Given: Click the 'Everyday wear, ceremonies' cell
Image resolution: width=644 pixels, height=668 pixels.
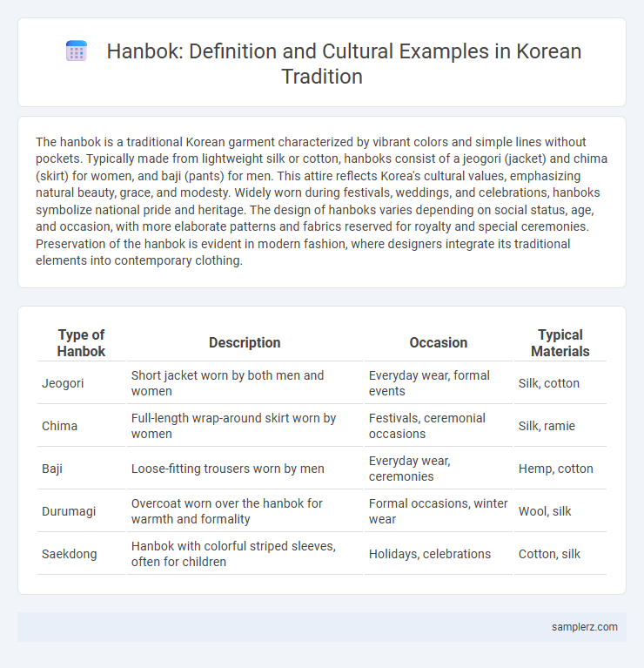Looking at the screenshot, I should [439, 469].
